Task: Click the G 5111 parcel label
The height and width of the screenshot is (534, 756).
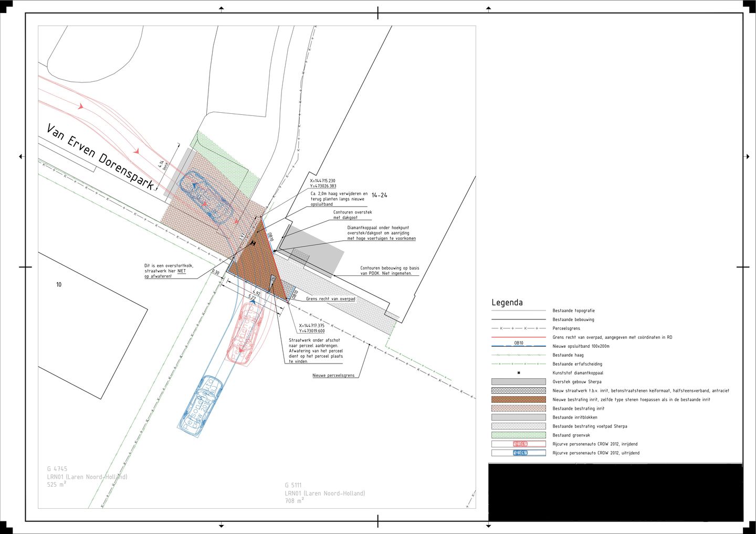Action: tap(293, 485)
